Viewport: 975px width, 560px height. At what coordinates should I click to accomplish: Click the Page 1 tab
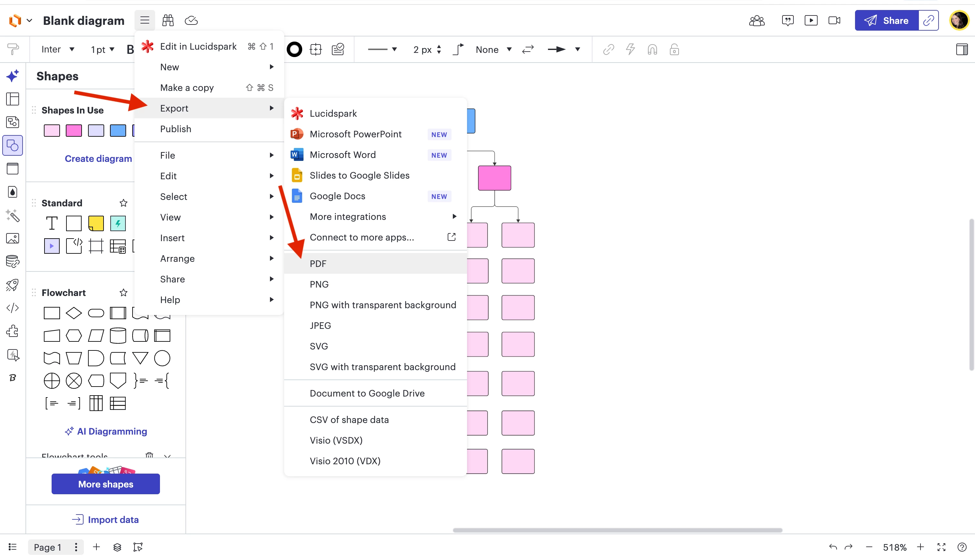pos(47,547)
